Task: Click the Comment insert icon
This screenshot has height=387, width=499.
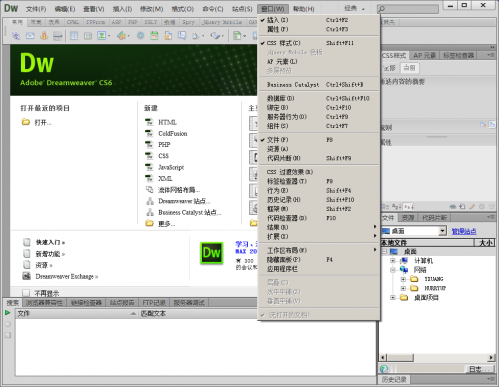Action: tap(182, 35)
